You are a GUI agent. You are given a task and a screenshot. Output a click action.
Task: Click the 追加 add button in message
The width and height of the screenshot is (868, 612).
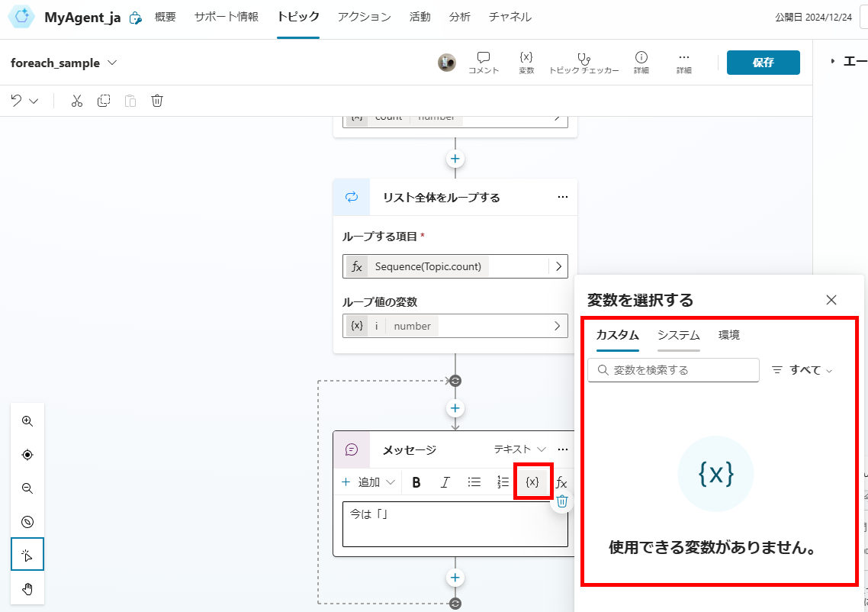(368, 482)
